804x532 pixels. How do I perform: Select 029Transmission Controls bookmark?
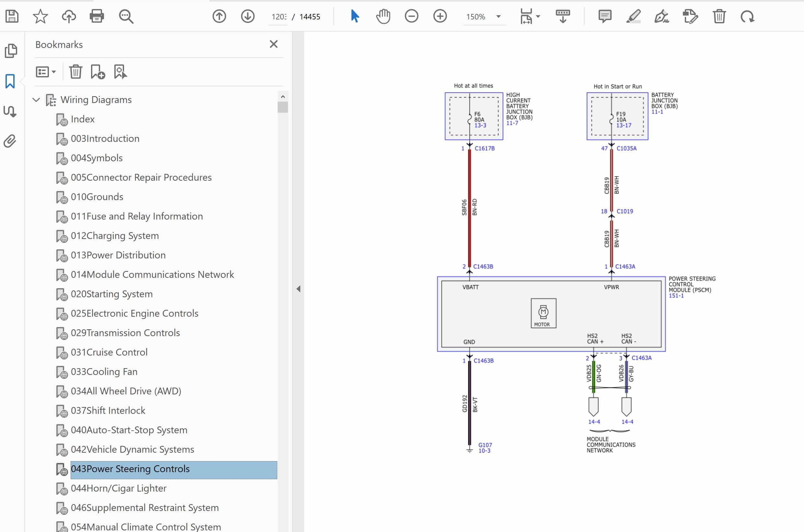(x=125, y=333)
